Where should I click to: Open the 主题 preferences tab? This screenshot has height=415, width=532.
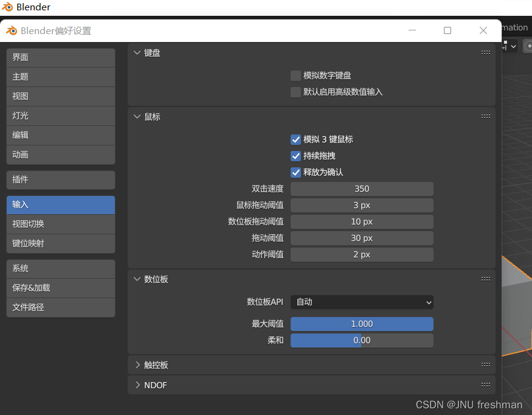coord(61,77)
